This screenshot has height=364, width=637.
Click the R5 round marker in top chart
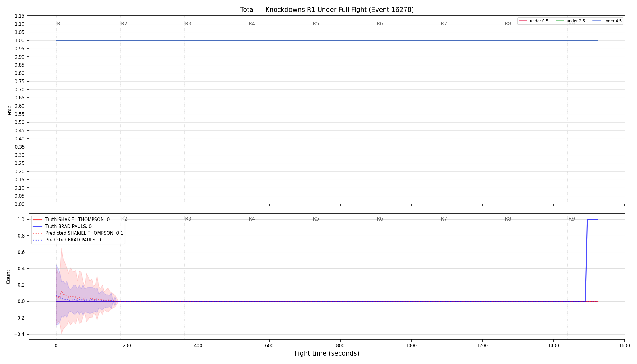tap(316, 24)
